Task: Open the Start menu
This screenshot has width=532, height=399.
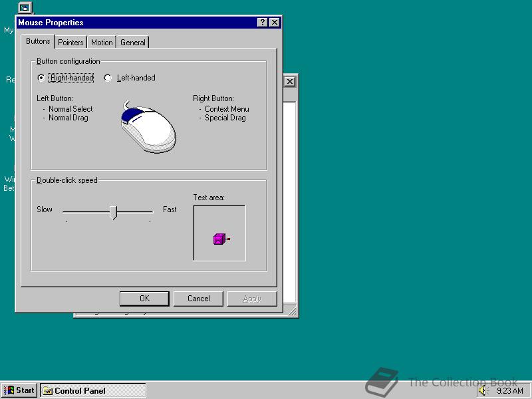Action: tap(19, 390)
